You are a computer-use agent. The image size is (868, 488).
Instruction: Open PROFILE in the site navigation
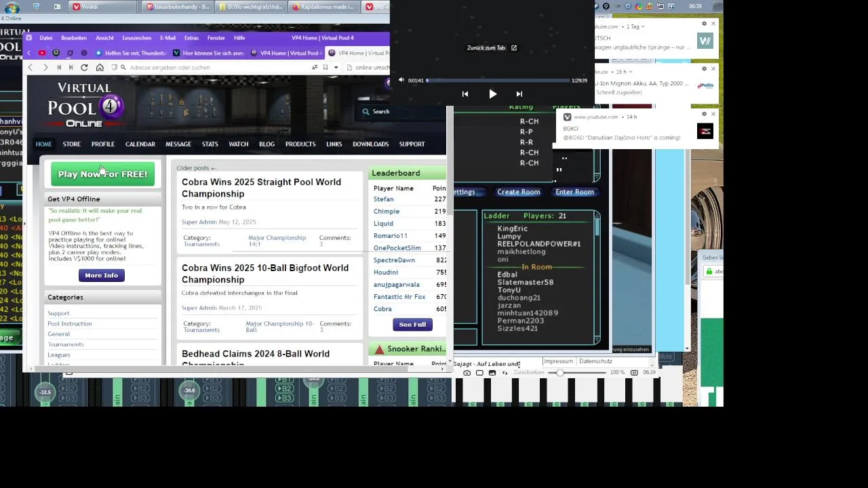point(103,144)
